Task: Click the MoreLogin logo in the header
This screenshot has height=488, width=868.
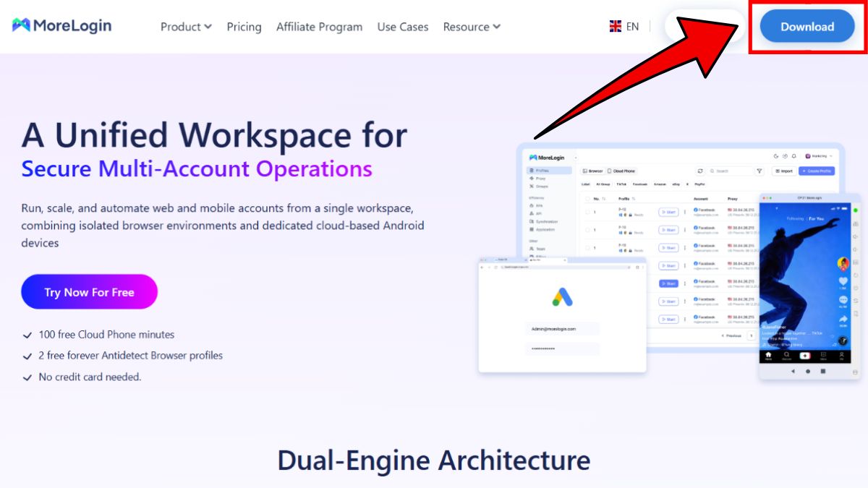Action: (62, 26)
